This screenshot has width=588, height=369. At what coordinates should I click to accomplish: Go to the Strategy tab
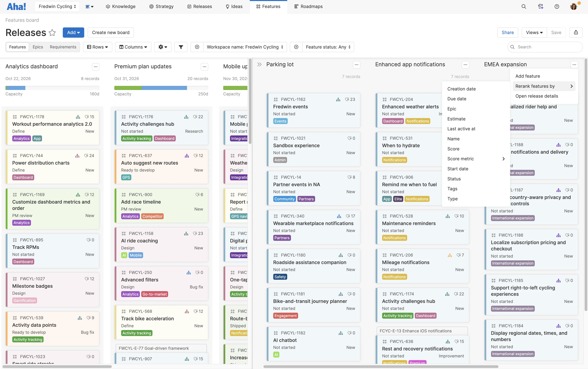[161, 7]
